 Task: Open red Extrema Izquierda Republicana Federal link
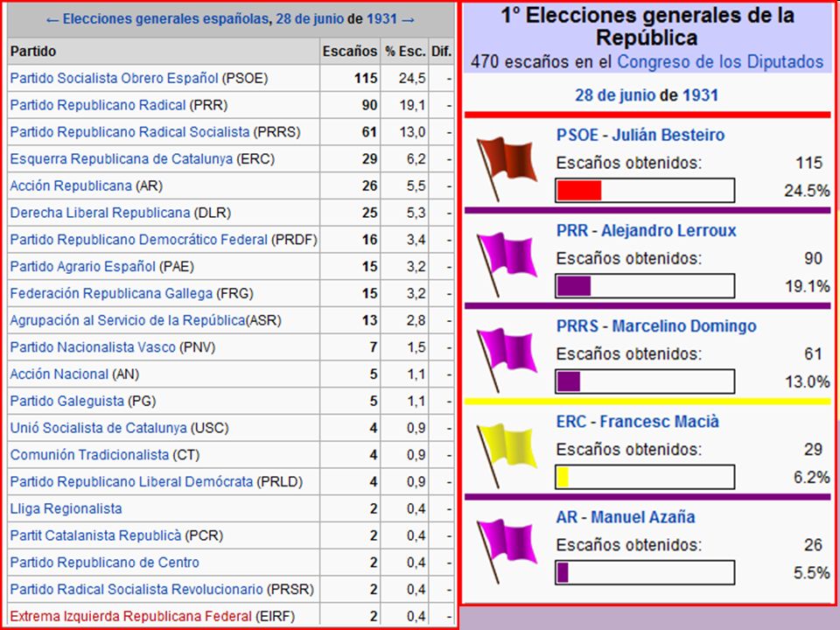click(130, 616)
